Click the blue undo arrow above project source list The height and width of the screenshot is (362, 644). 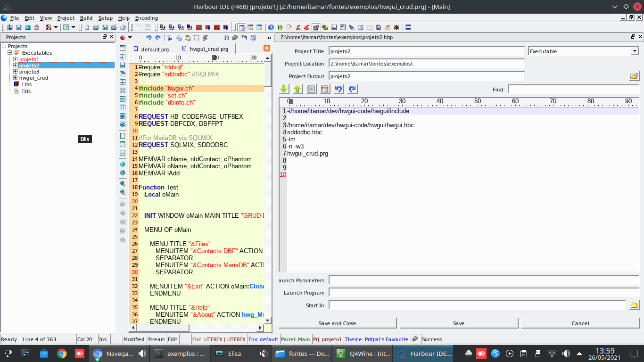(338, 89)
